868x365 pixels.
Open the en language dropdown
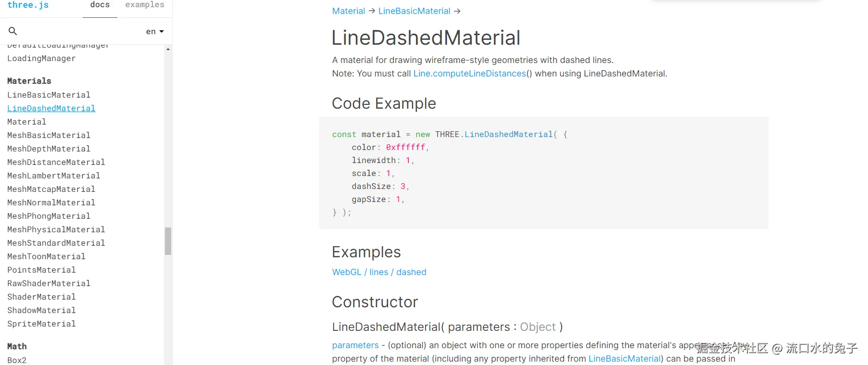(x=155, y=32)
